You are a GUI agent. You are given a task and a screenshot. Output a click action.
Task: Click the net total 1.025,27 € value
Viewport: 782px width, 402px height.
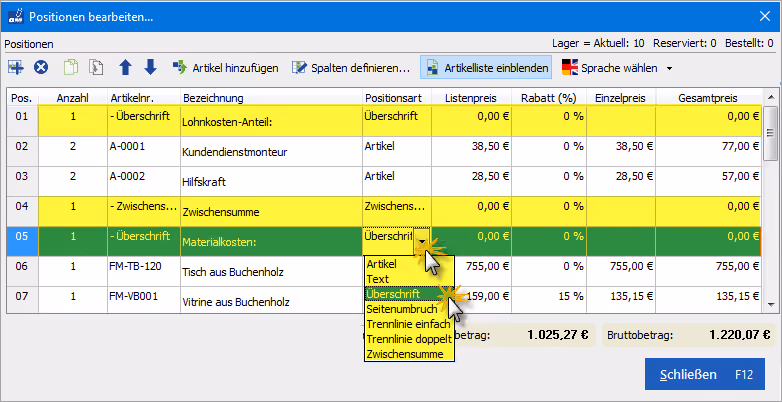point(558,334)
